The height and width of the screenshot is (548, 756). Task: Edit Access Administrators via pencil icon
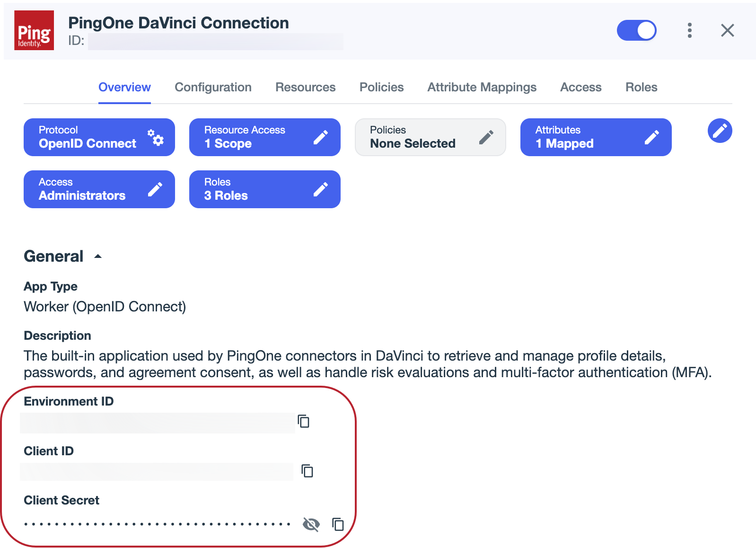[x=156, y=189]
